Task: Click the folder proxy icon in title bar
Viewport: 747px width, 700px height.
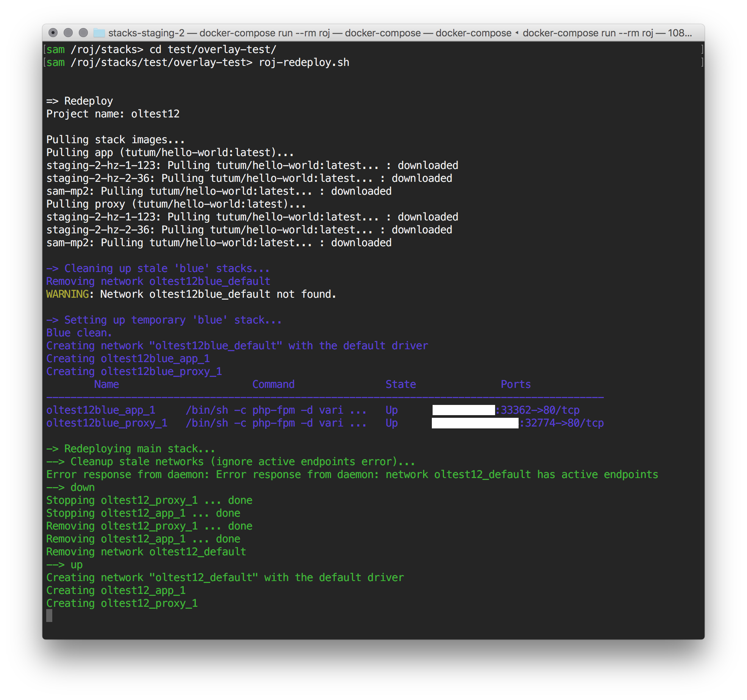Action: pos(99,33)
